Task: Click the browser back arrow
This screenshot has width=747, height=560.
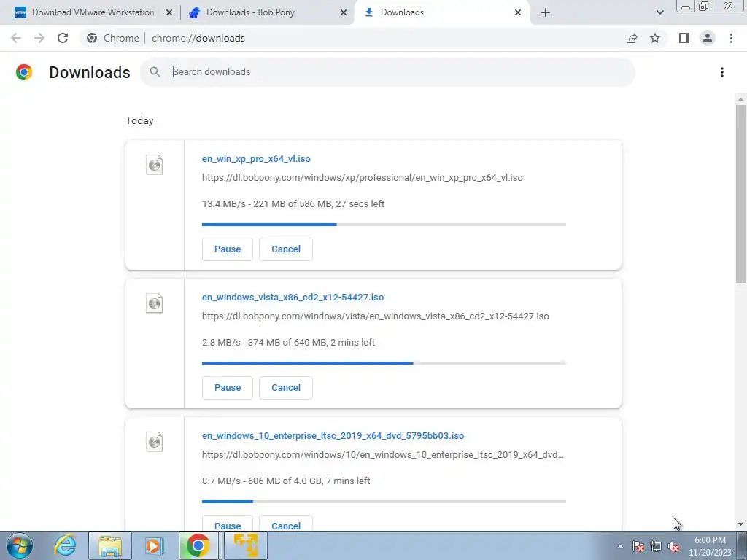Action: 16,38
